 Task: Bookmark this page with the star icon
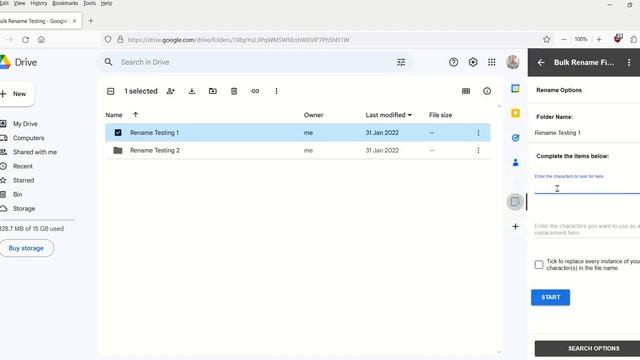(547, 40)
